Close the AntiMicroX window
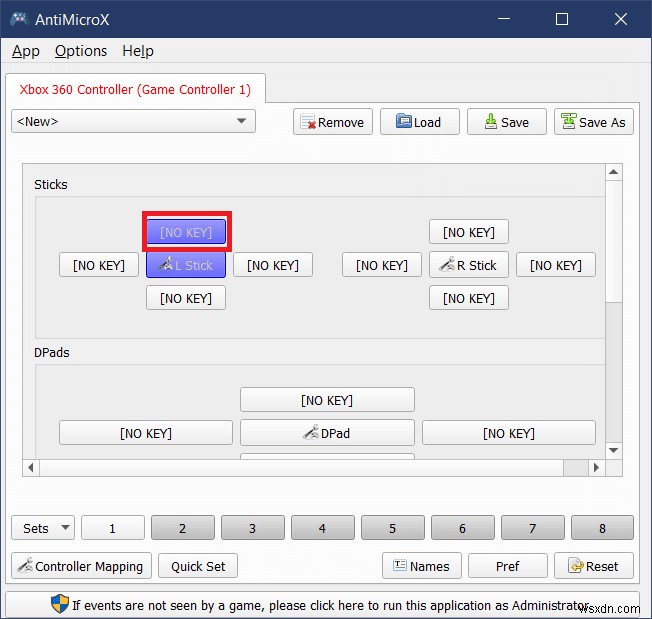The image size is (652, 619). [621, 19]
